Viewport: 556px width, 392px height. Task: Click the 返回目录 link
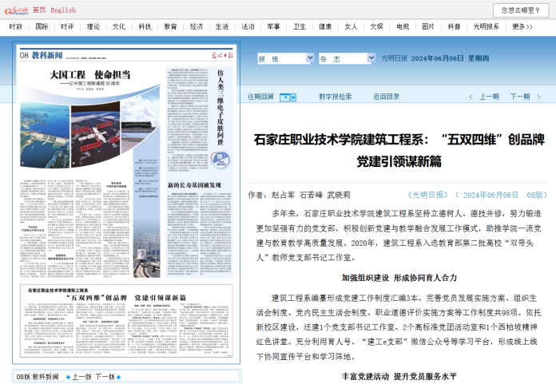tap(386, 97)
